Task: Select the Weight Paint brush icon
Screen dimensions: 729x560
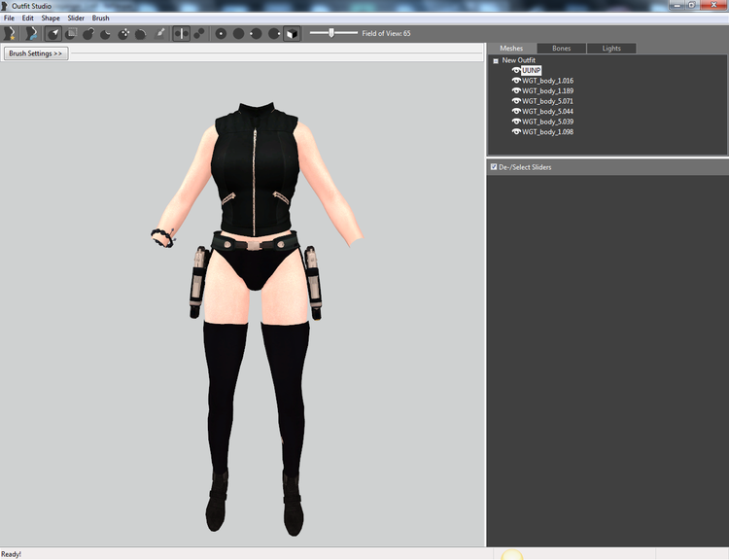Action: 159,33
